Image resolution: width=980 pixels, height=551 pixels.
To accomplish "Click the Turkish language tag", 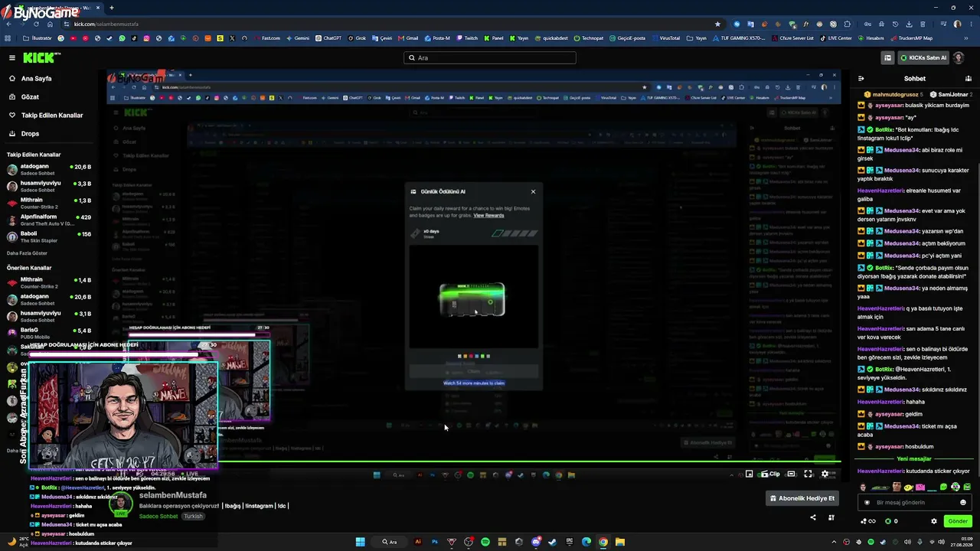I will [x=193, y=516].
